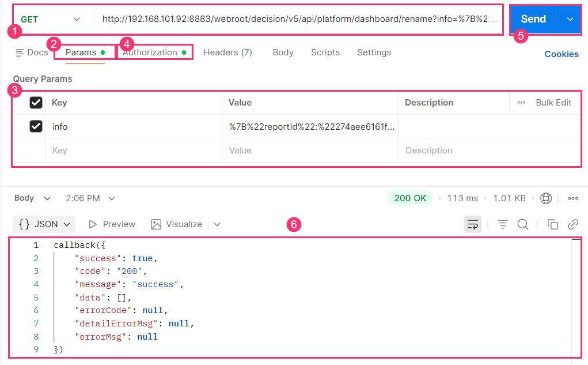Open the GET method dropdown
Image resolution: width=588 pixels, height=365 pixels.
pos(51,19)
